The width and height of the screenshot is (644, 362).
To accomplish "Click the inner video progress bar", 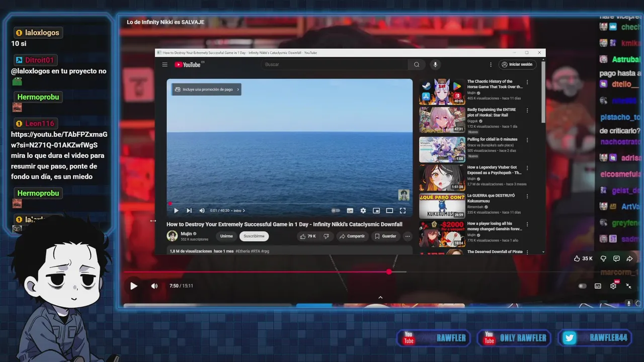I will coord(289,204).
